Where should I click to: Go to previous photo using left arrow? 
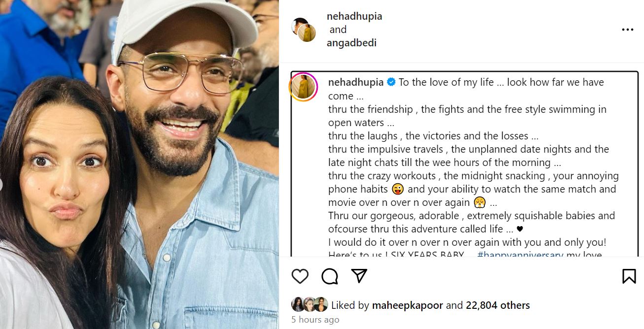pos(1,185)
